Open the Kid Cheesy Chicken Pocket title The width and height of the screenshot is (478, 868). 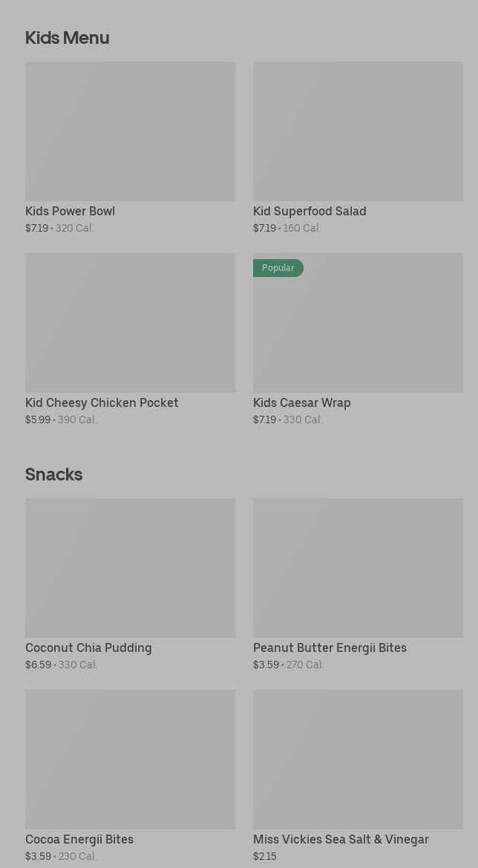tap(102, 402)
